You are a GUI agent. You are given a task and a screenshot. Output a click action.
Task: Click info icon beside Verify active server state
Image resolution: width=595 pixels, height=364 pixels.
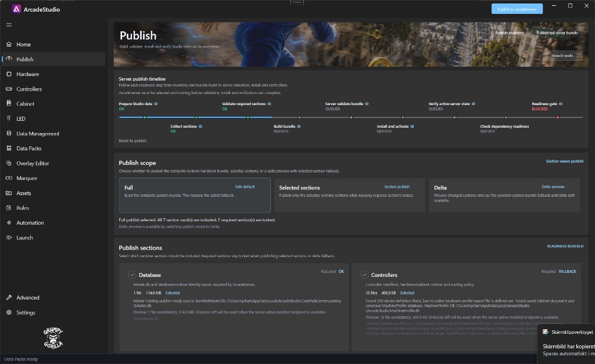point(474,104)
